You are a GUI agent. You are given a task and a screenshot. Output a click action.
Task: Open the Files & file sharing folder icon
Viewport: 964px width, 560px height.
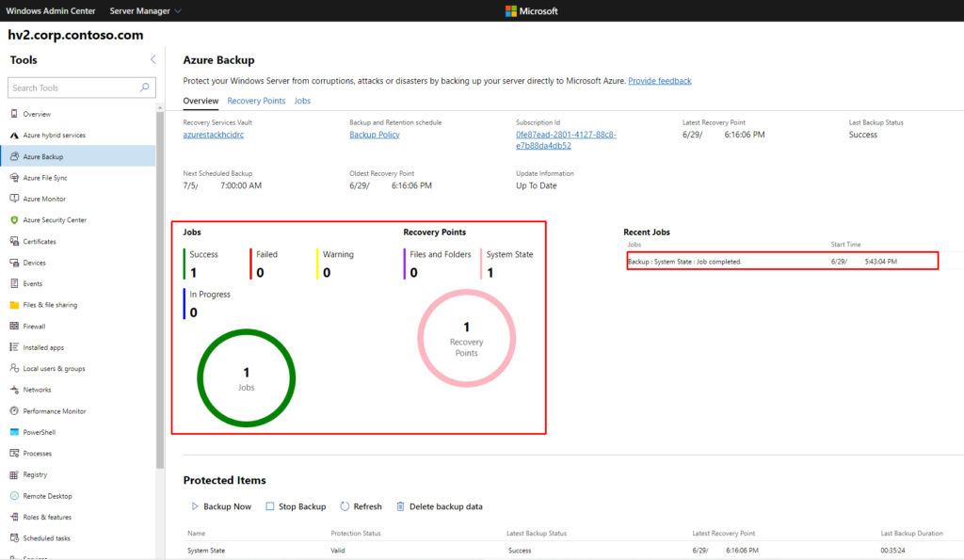pos(14,305)
